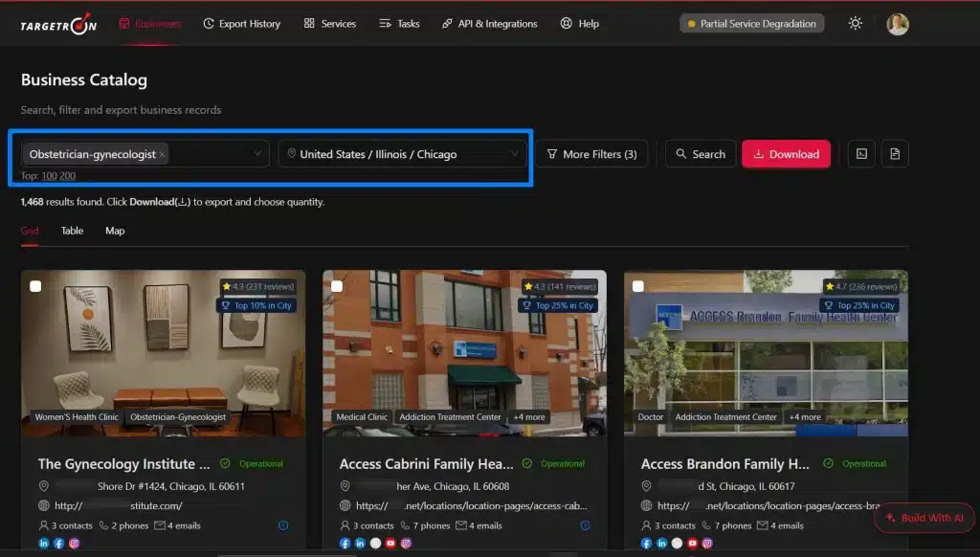This screenshot has height=557, width=980.
Task: Open The Gynecology Institute's Instagram icon
Action: pos(75,544)
